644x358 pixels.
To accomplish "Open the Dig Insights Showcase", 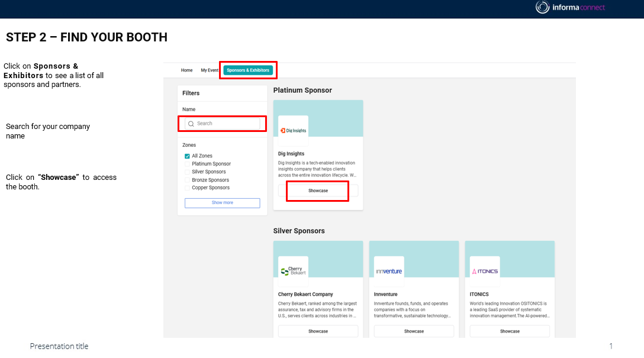I will (318, 191).
